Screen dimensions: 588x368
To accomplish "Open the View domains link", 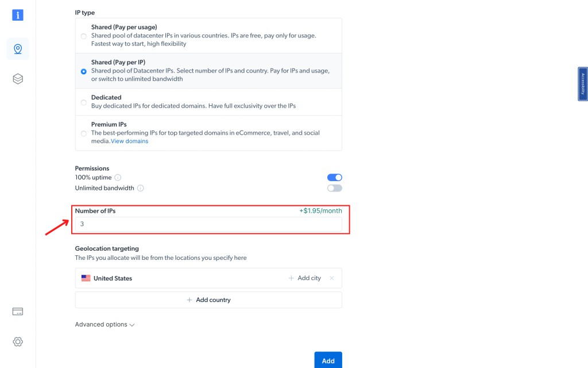I will pos(129,141).
